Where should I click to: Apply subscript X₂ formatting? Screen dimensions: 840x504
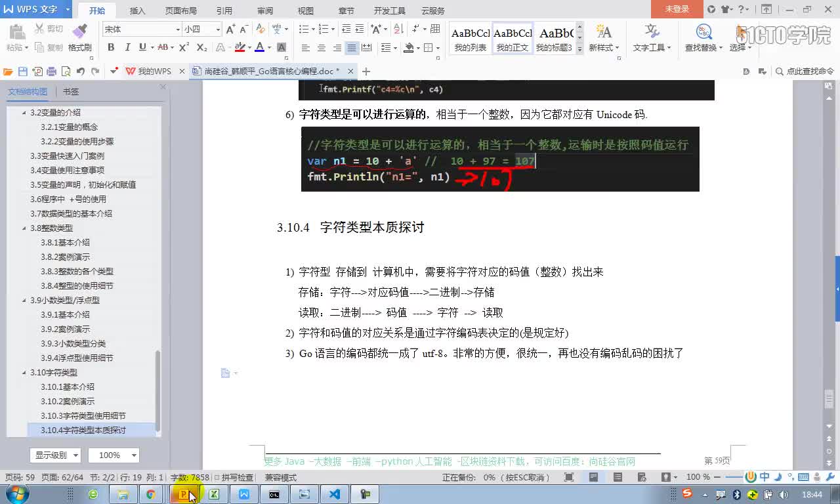[201, 47]
